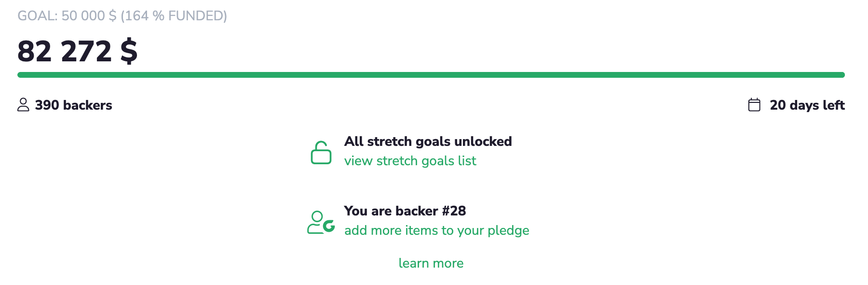Click the green funding progress bar

point(431,75)
